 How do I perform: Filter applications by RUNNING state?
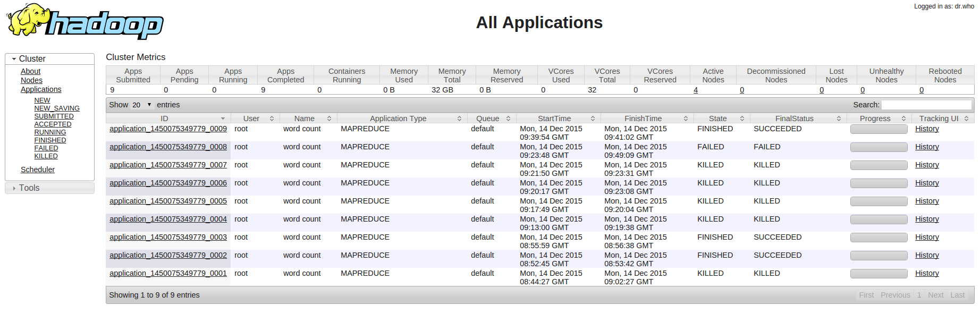click(50, 132)
